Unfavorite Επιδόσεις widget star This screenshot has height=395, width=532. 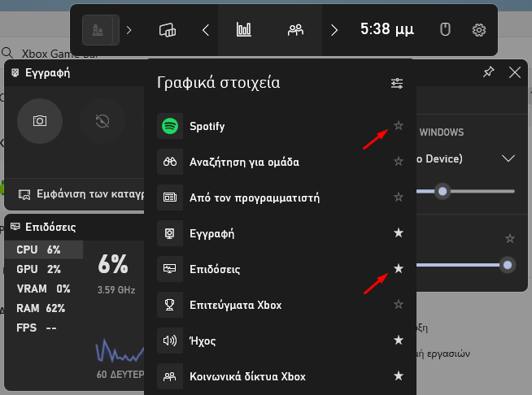coord(399,268)
